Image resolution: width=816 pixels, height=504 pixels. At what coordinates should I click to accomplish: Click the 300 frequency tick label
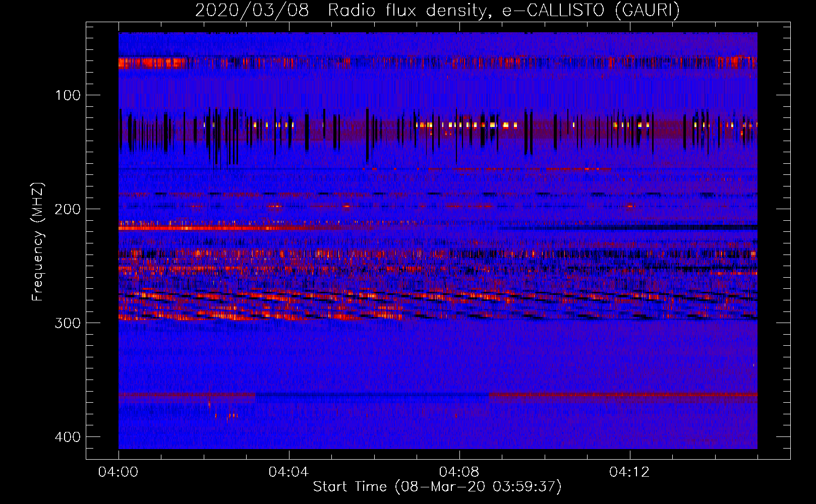click(x=68, y=323)
